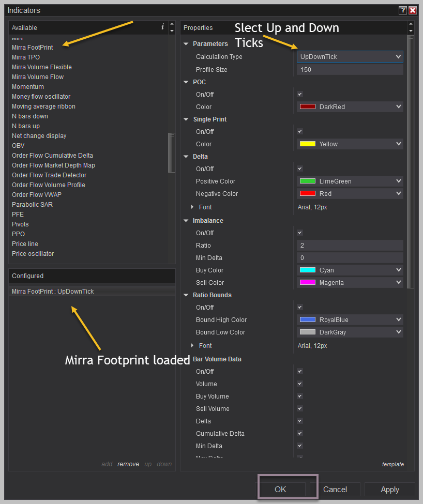Click the Cancel button

(x=335, y=489)
